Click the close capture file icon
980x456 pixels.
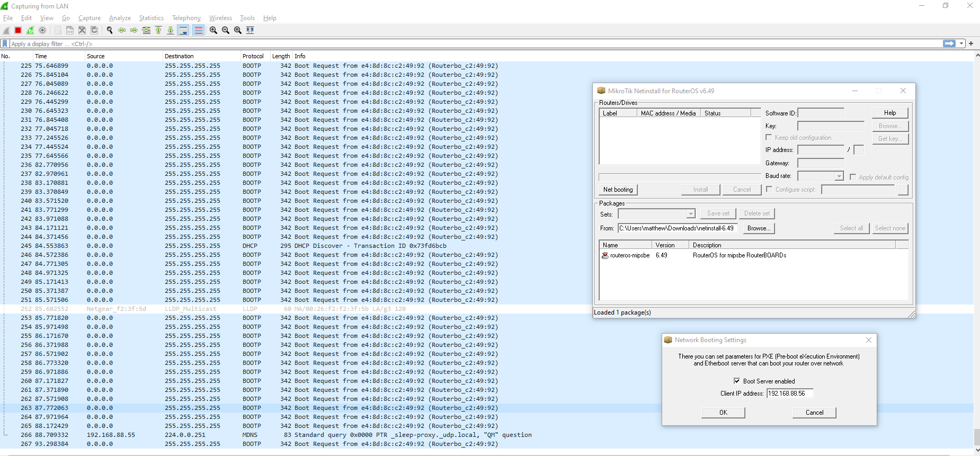[x=82, y=30]
